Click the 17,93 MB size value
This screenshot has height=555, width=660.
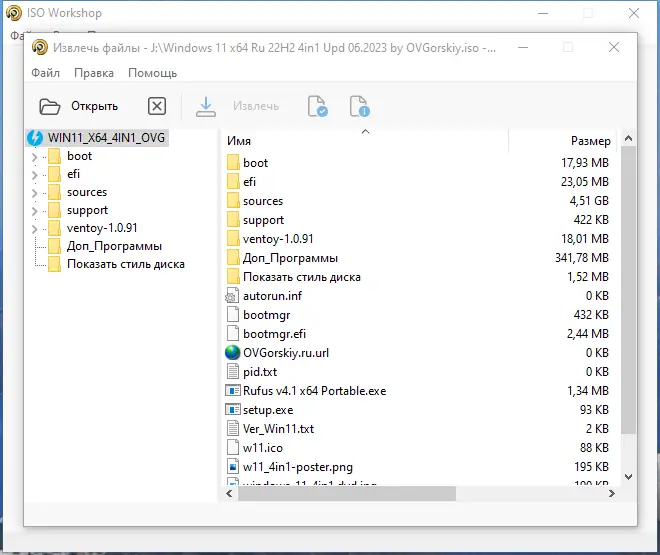[585, 162]
